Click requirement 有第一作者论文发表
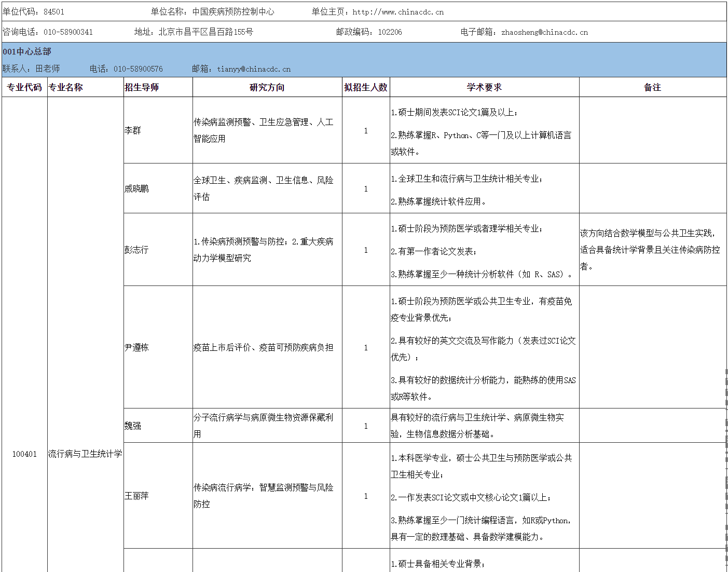The height and width of the screenshot is (572, 728). pos(434,251)
